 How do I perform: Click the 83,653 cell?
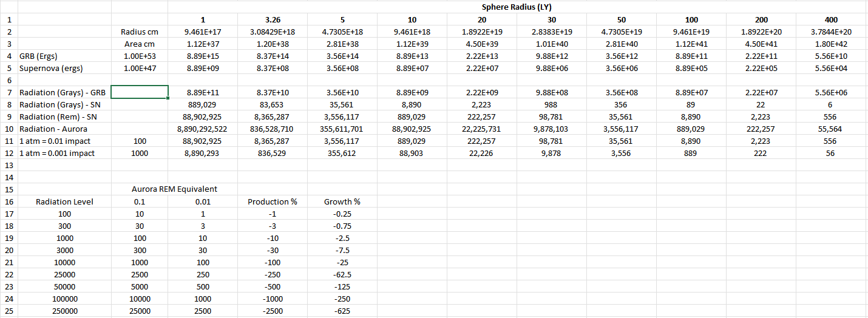(273, 104)
